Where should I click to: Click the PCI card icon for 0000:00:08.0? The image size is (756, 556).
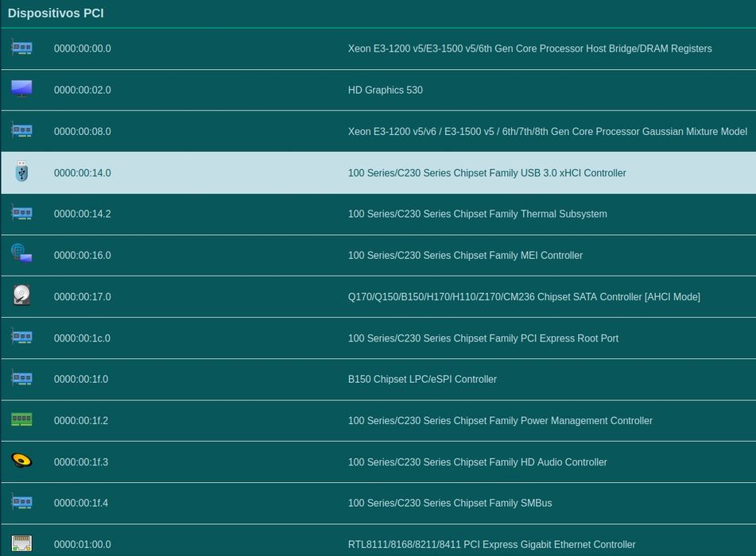pos(21,130)
